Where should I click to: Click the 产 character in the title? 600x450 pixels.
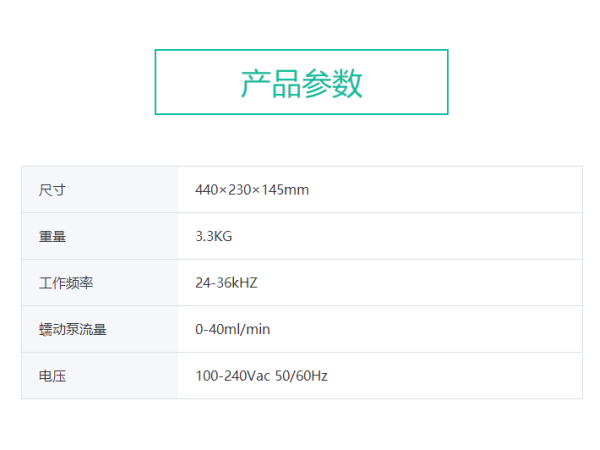pos(256,83)
